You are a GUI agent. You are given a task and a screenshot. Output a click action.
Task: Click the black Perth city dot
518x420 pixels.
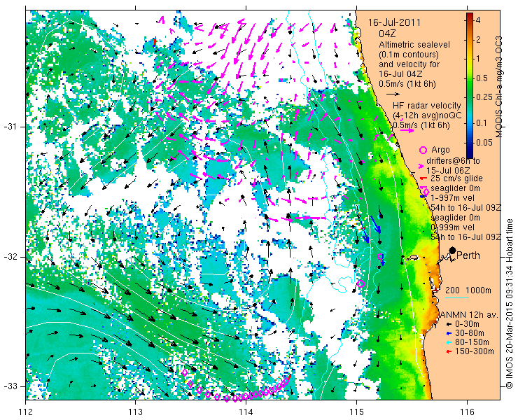coord(453,251)
